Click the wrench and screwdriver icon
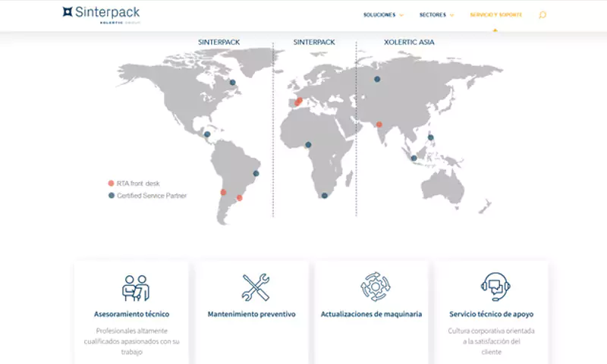The height and width of the screenshot is (364, 607). point(256,287)
